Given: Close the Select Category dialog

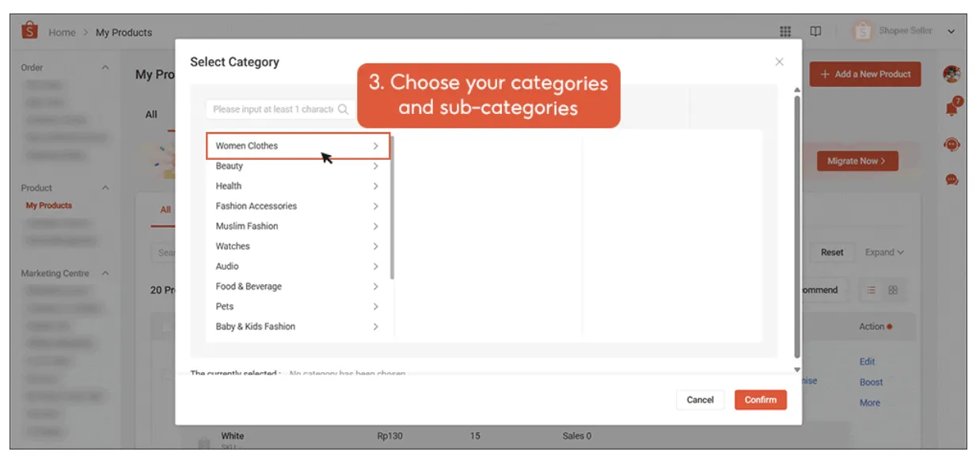Looking at the screenshot, I should [x=780, y=62].
